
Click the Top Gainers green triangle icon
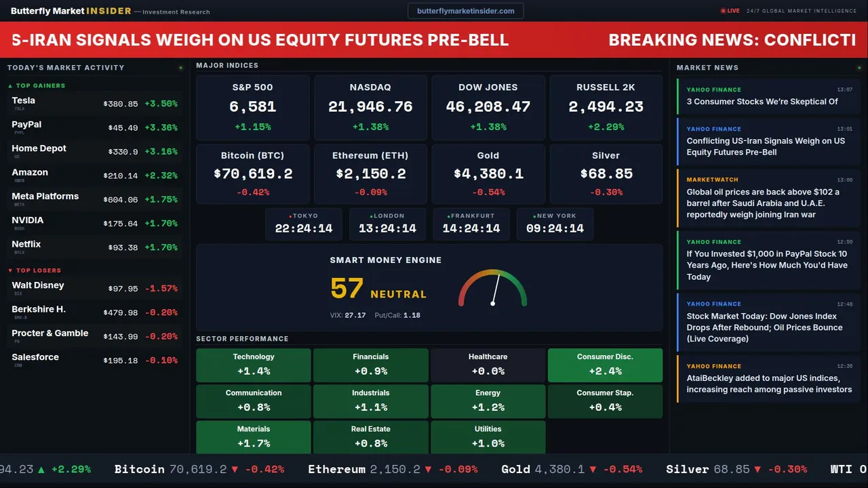[x=10, y=86]
